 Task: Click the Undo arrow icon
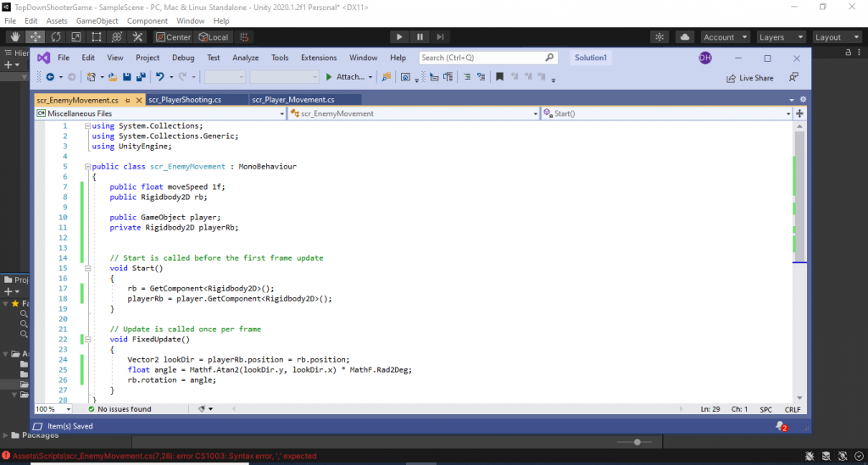pyautogui.click(x=159, y=77)
